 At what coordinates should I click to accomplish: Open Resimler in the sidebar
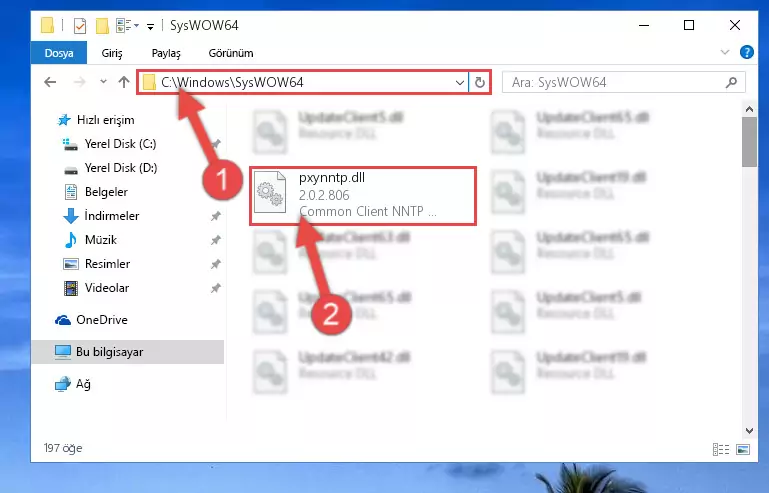click(107, 264)
